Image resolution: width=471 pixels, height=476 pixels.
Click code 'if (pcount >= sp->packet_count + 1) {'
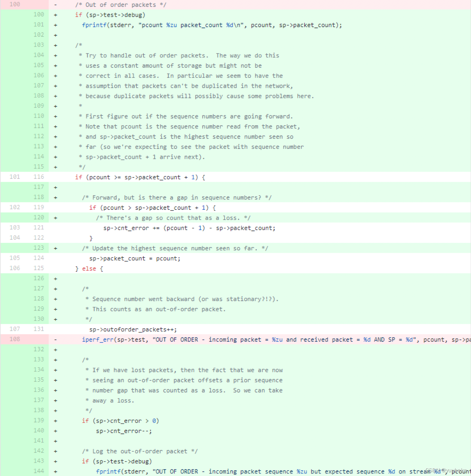(x=140, y=177)
